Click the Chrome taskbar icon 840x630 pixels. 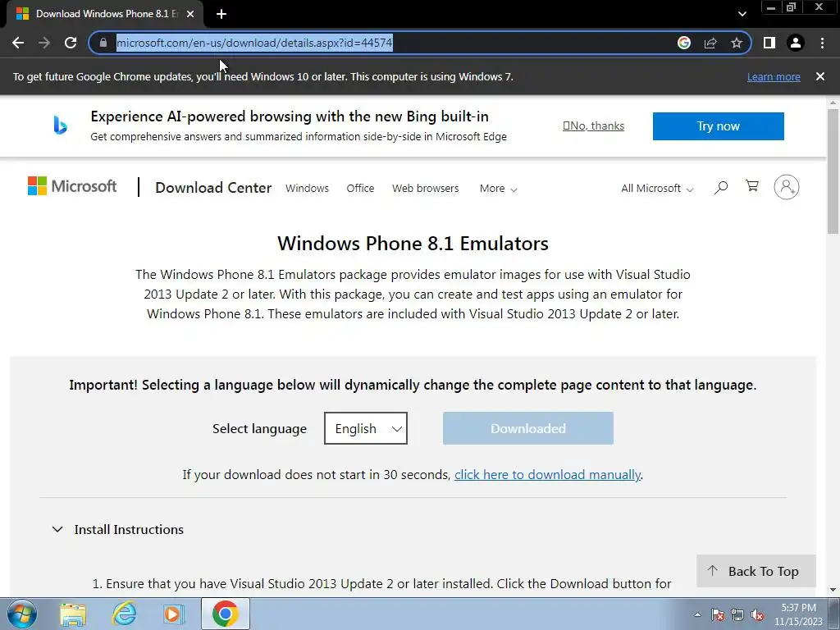pyautogui.click(x=226, y=614)
